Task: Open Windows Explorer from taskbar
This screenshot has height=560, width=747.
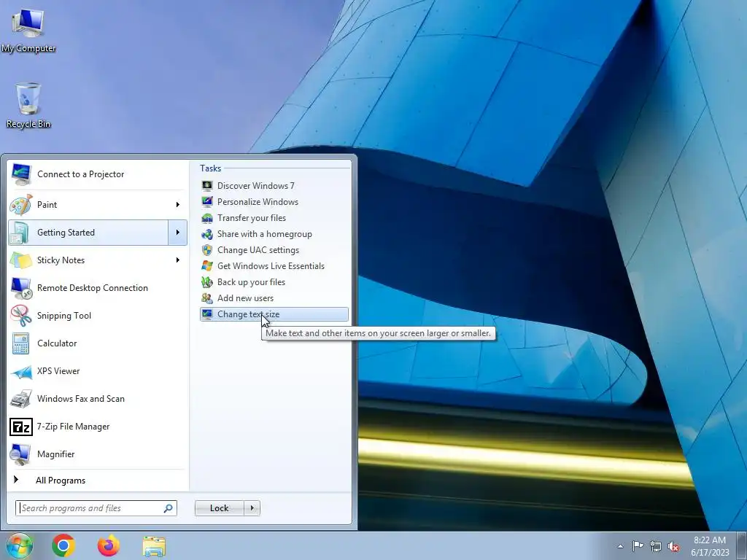Action: tap(154, 546)
